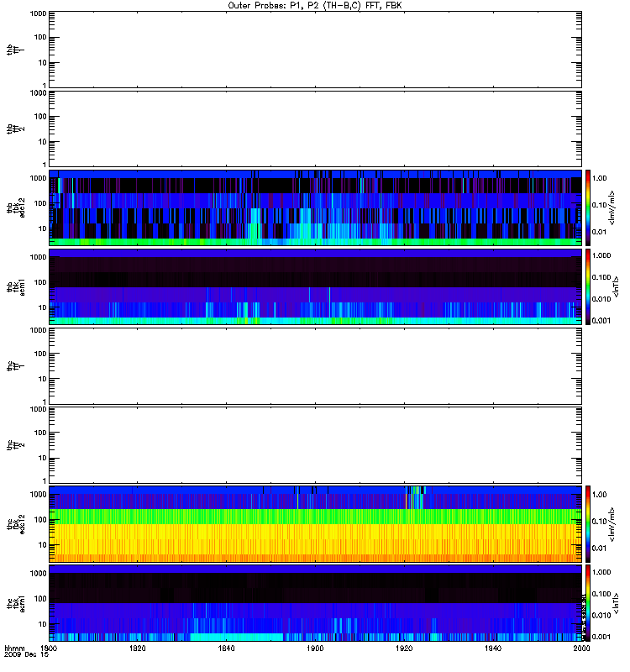
Task: Click the 2000 time axis label
Action: tap(581, 648)
